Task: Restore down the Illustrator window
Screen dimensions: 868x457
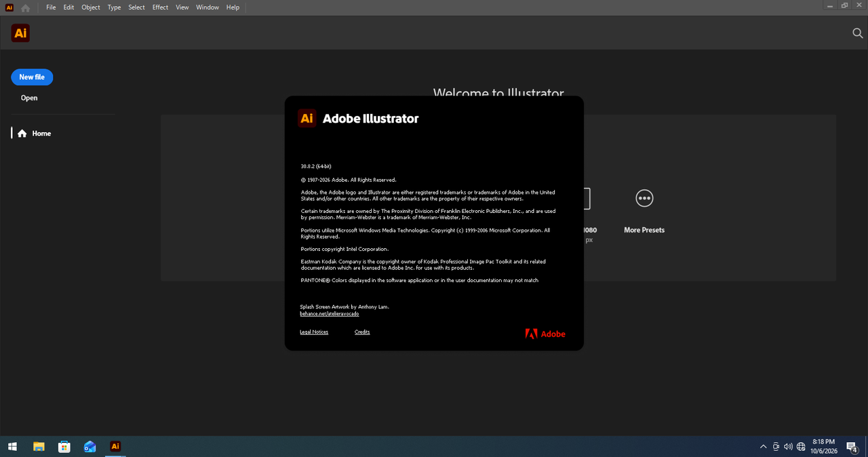Action: click(x=844, y=5)
